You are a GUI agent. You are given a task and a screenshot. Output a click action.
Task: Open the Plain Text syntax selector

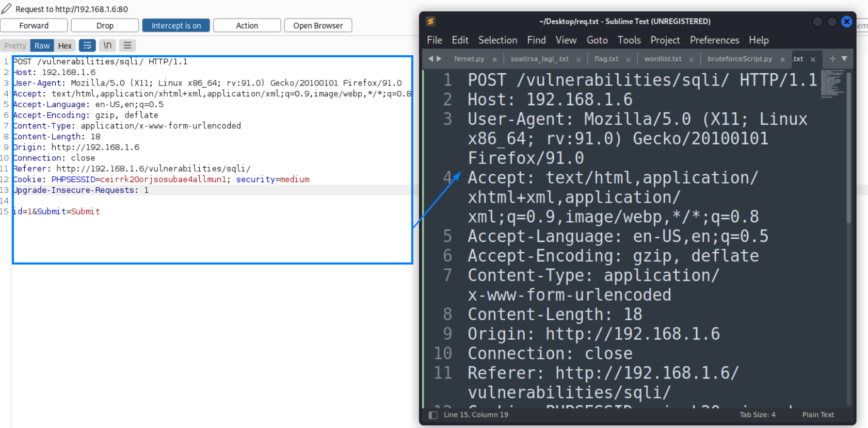click(x=817, y=415)
